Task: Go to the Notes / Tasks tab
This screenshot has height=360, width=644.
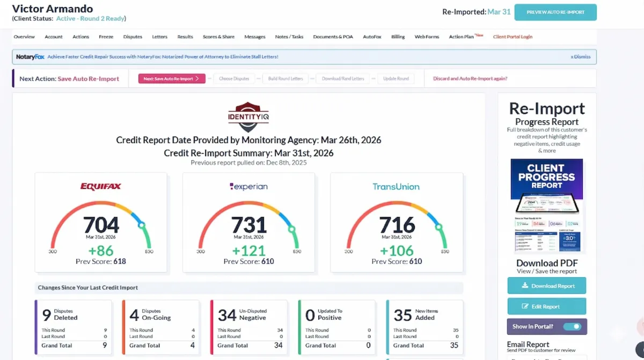Action: [x=289, y=37]
